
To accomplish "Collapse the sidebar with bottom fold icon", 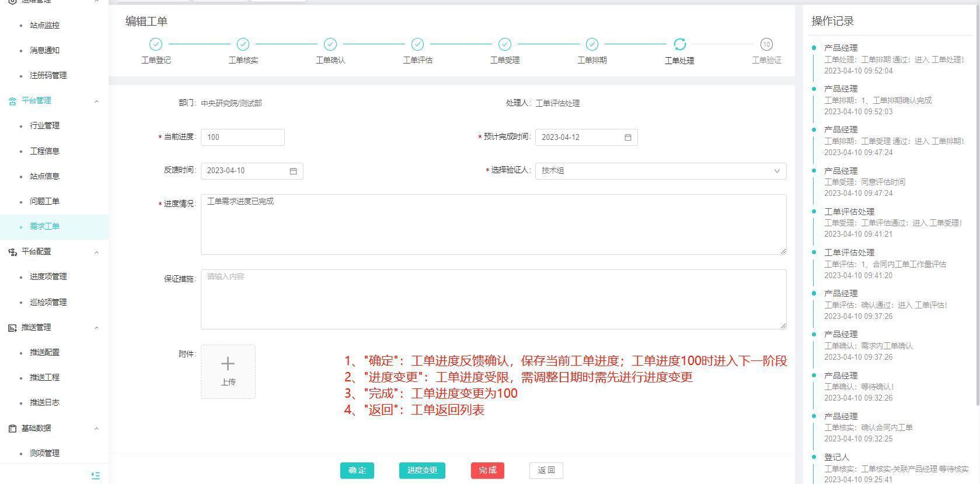I will [x=96, y=476].
